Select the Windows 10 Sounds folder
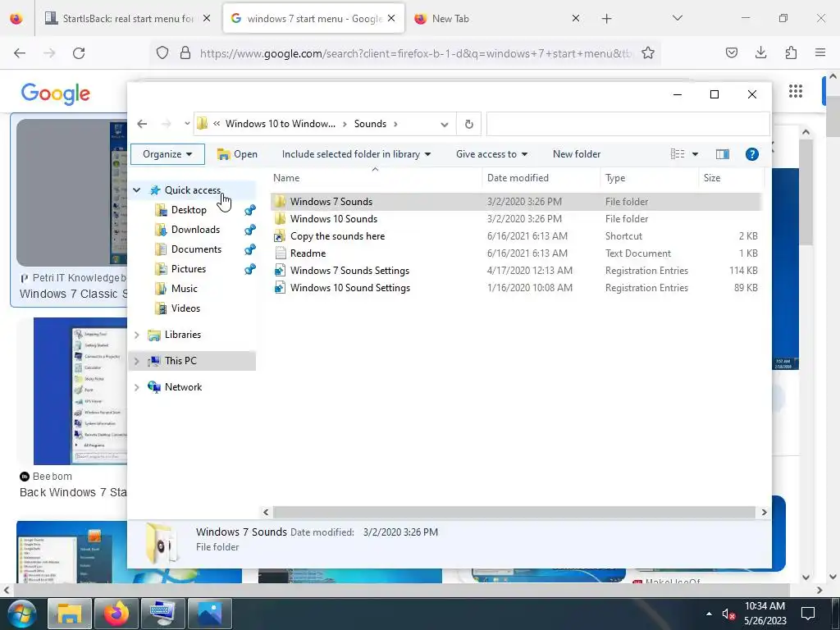The width and height of the screenshot is (840, 630). (x=515, y=219)
